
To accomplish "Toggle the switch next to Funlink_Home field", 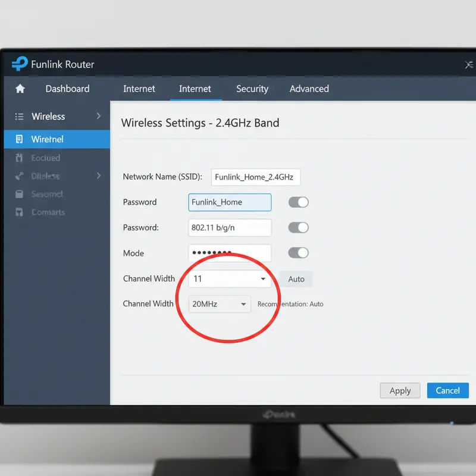I will coord(298,202).
